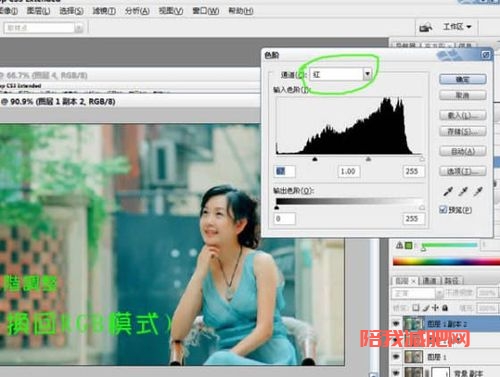Expand the 工作区 workspace dropdown
The width and height of the screenshot is (500, 377).
[457, 27]
